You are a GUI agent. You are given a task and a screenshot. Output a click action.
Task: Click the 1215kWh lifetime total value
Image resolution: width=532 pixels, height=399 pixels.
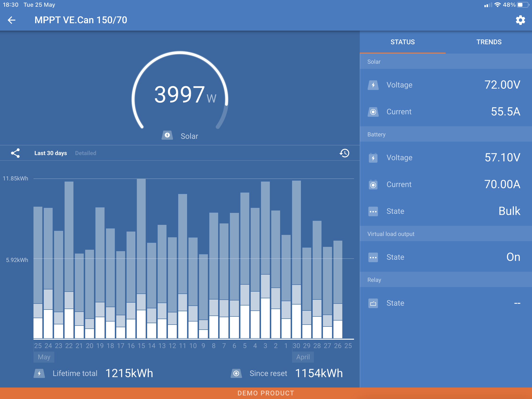pyautogui.click(x=129, y=373)
